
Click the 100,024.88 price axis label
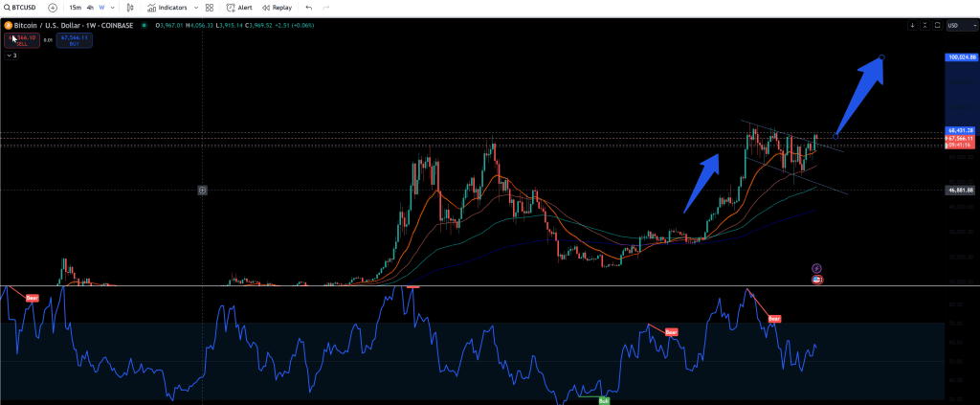962,56
